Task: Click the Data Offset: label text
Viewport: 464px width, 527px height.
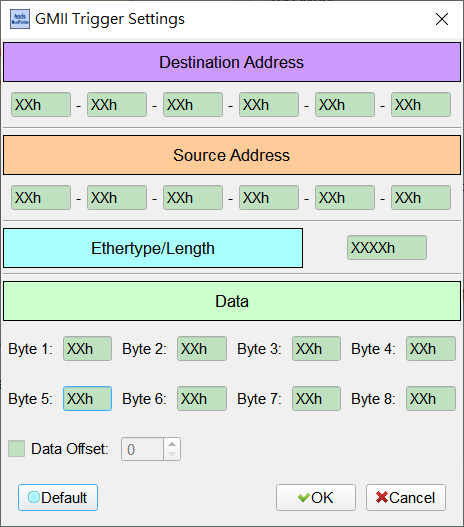Action: tap(70, 449)
